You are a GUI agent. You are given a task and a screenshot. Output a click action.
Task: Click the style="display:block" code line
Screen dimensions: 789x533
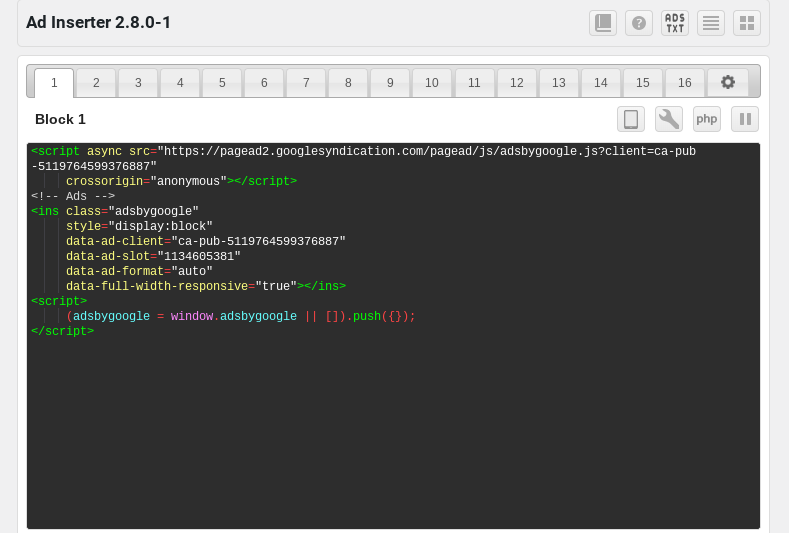[139, 226]
